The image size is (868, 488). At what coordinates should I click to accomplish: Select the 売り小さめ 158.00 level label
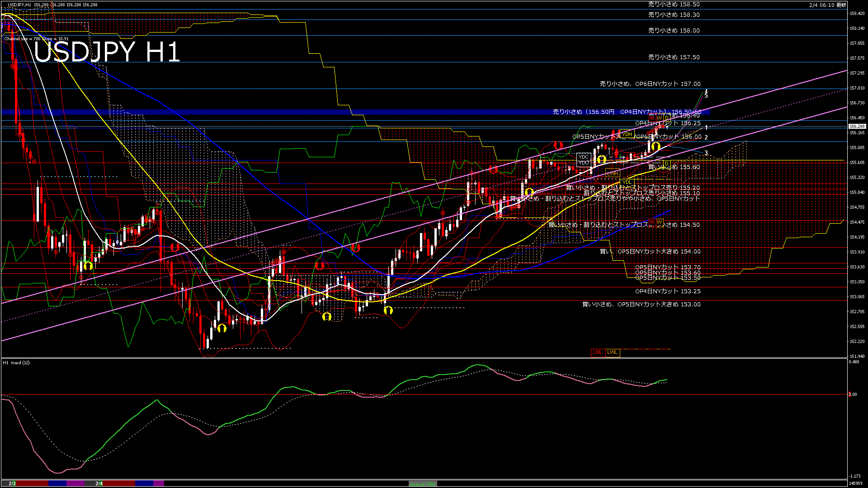pyautogui.click(x=674, y=31)
